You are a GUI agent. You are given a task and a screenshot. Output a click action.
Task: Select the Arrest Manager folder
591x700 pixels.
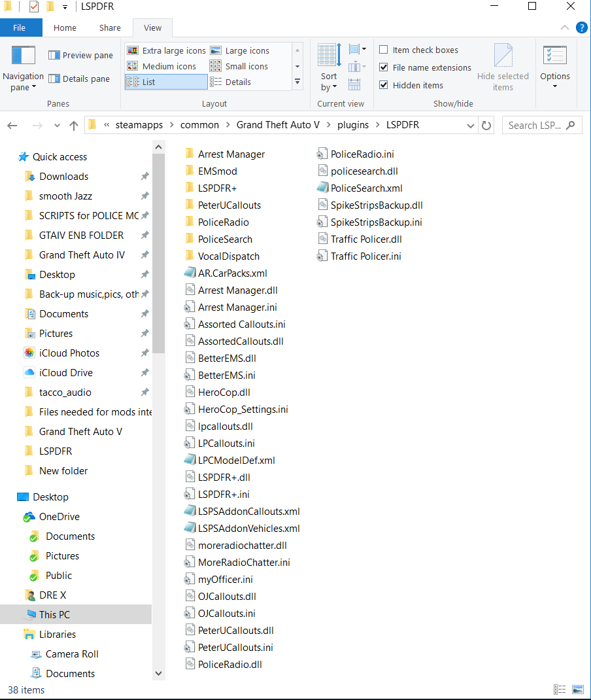pyautogui.click(x=225, y=154)
